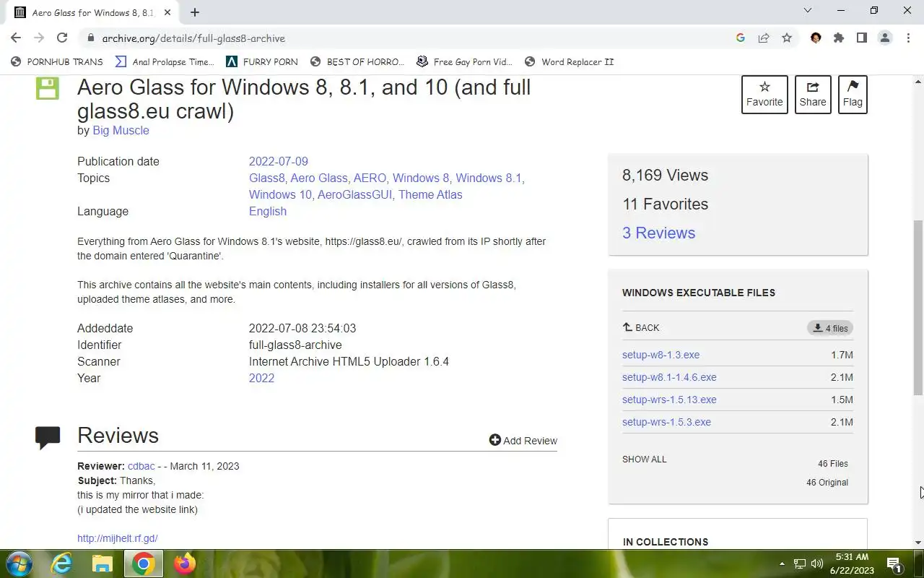Click the page vertical scrollbar thumb

(918, 307)
